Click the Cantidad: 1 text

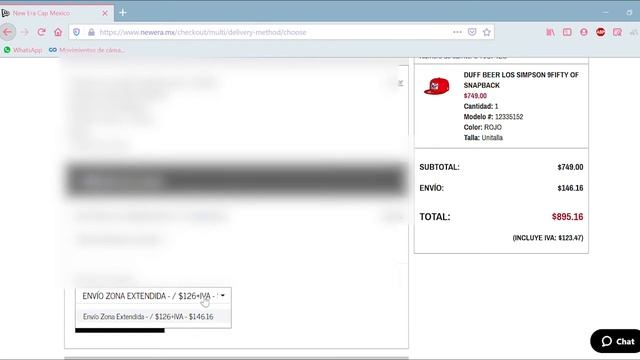pyautogui.click(x=481, y=106)
